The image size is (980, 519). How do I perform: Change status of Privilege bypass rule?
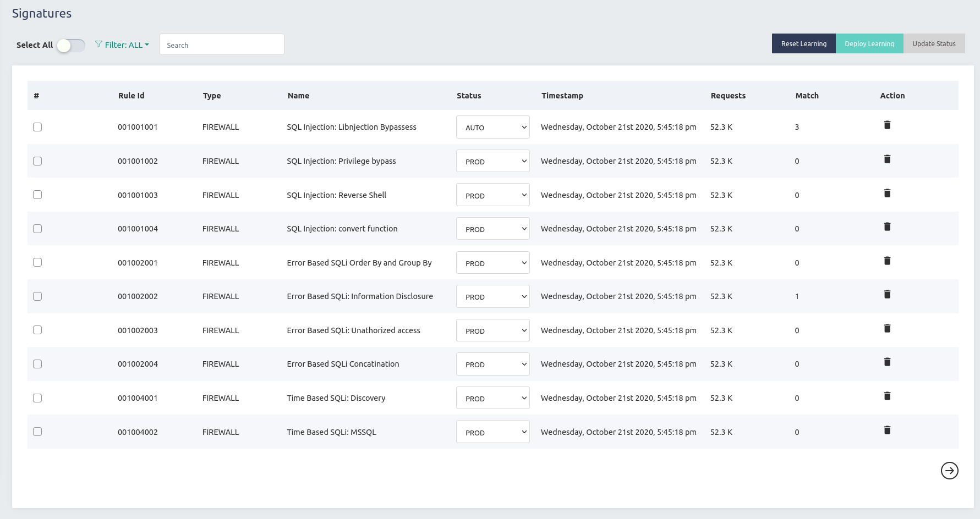(x=492, y=161)
